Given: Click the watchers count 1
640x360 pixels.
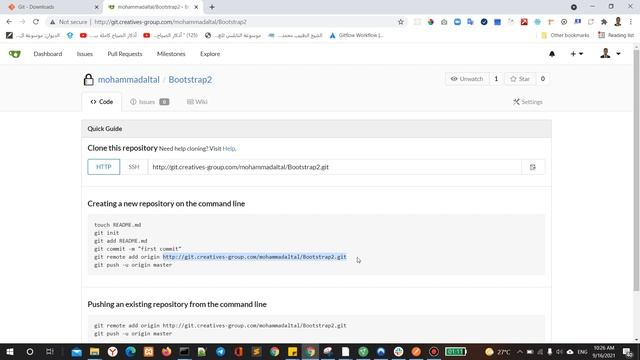Looking at the screenshot, I should [x=496, y=79].
